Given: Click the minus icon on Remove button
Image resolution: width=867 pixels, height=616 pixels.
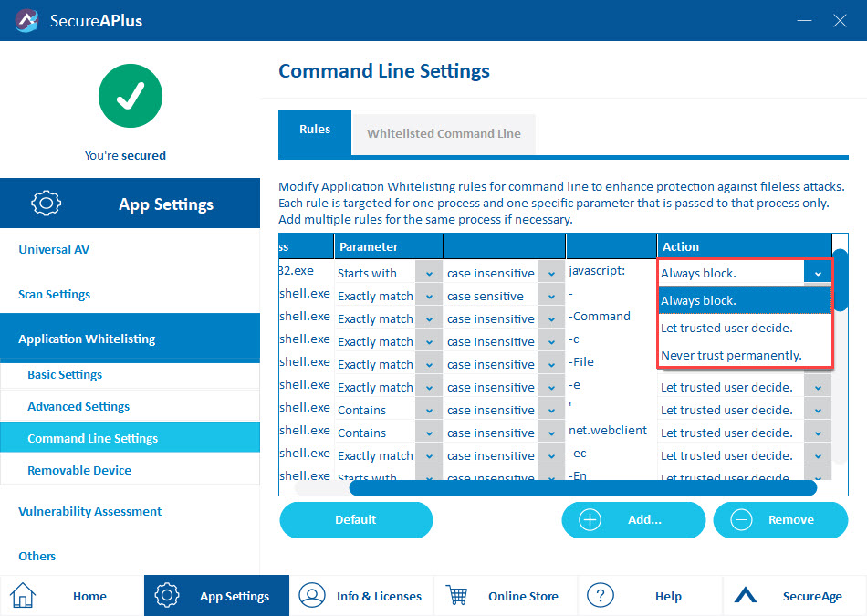Looking at the screenshot, I should [x=741, y=520].
